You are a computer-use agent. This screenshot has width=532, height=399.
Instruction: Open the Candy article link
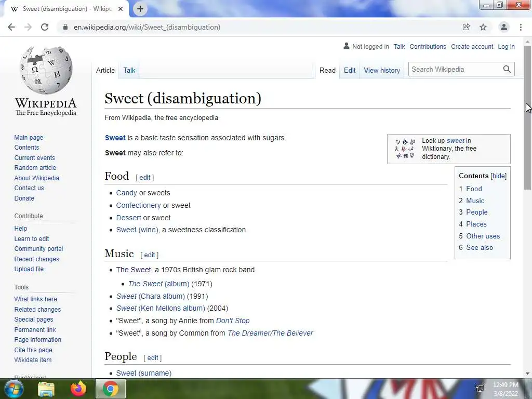127,193
